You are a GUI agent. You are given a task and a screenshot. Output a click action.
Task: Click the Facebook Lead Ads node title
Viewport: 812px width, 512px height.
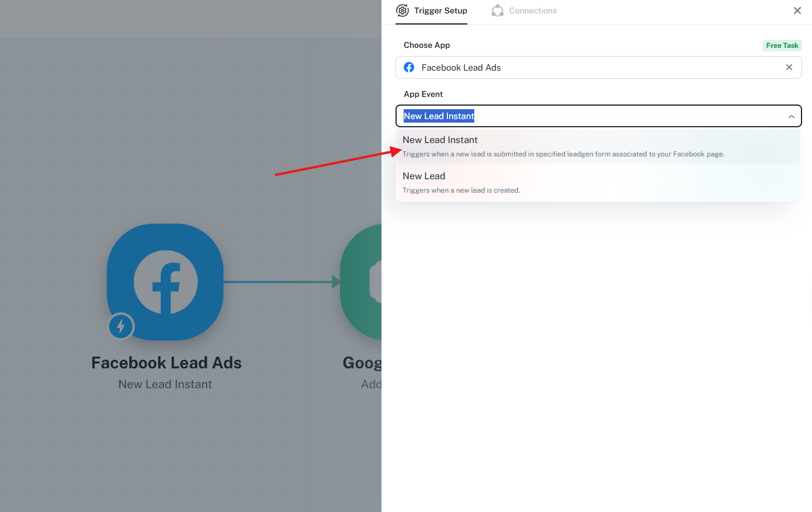click(x=166, y=363)
